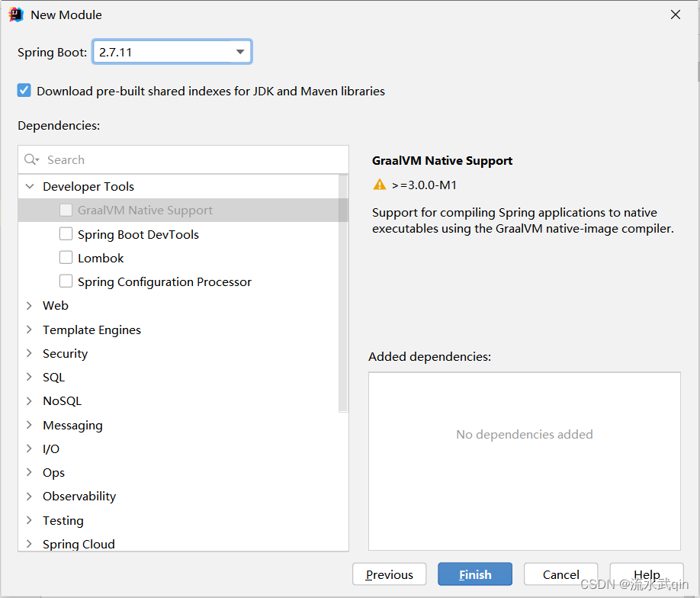Image resolution: width=700 pixels, height=598 pixels.
Task: Open the Spring Boot version dropdown
Action: point(240,52)
